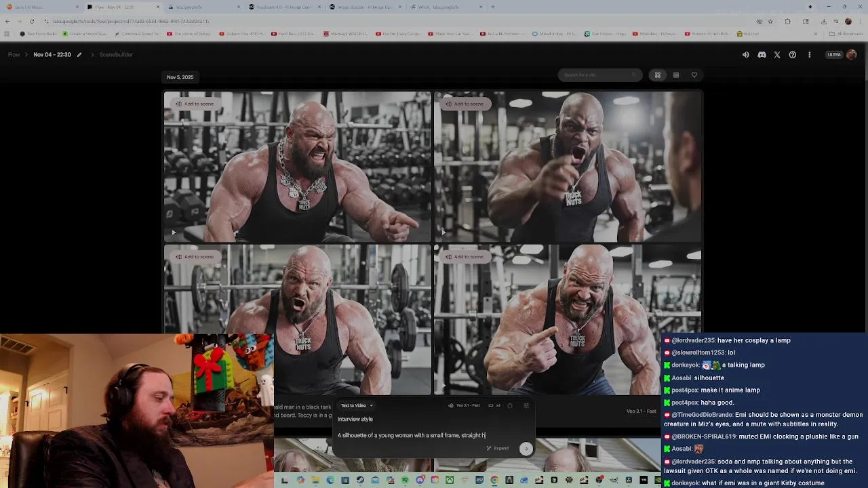
Task: Play the top-right gym video clip
Action: click(443, 232)
